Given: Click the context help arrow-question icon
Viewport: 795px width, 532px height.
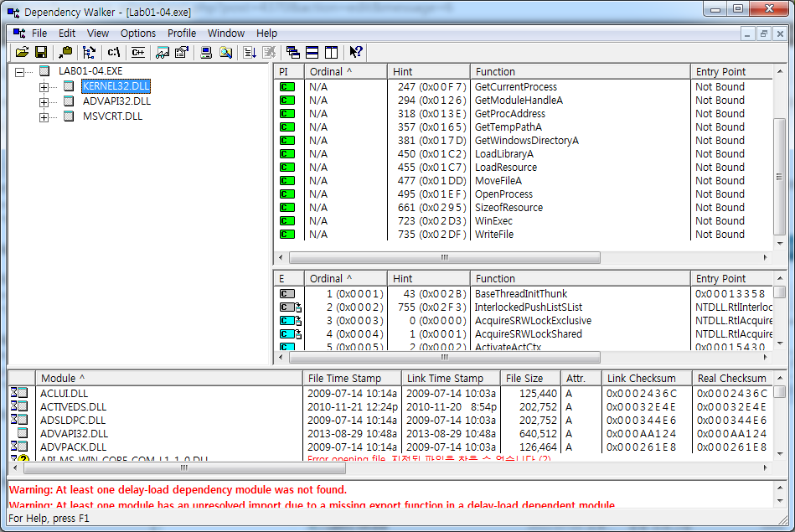Looking at the screenshot, I should pyautogui.click(x=356, y=52).
